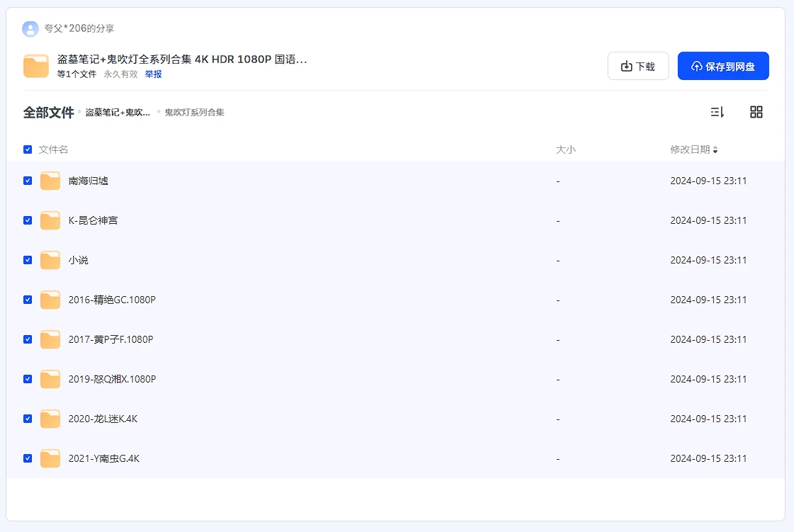Deselect the 2021-Y南虫G.4K checkbox
Viewport: 794px width, 532px height.
tap(28, 458)
